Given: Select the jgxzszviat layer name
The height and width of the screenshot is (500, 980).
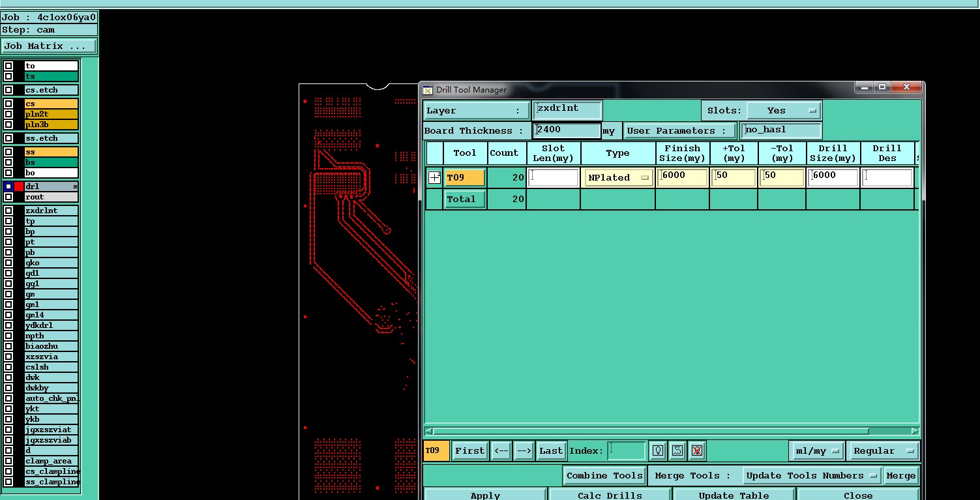Looking at the screenshot, I should pyautogui.click(x=52, y=430).
